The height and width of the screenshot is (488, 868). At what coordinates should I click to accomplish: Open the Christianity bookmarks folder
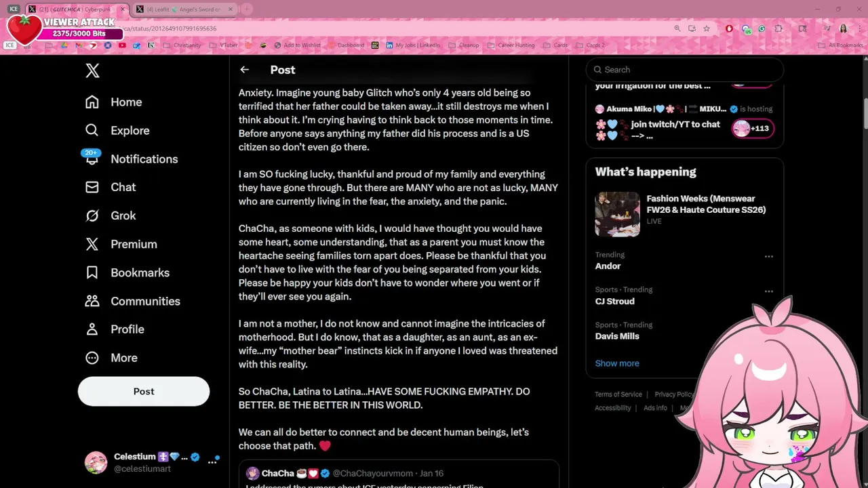pyautogui.click(x=182, y=45)
